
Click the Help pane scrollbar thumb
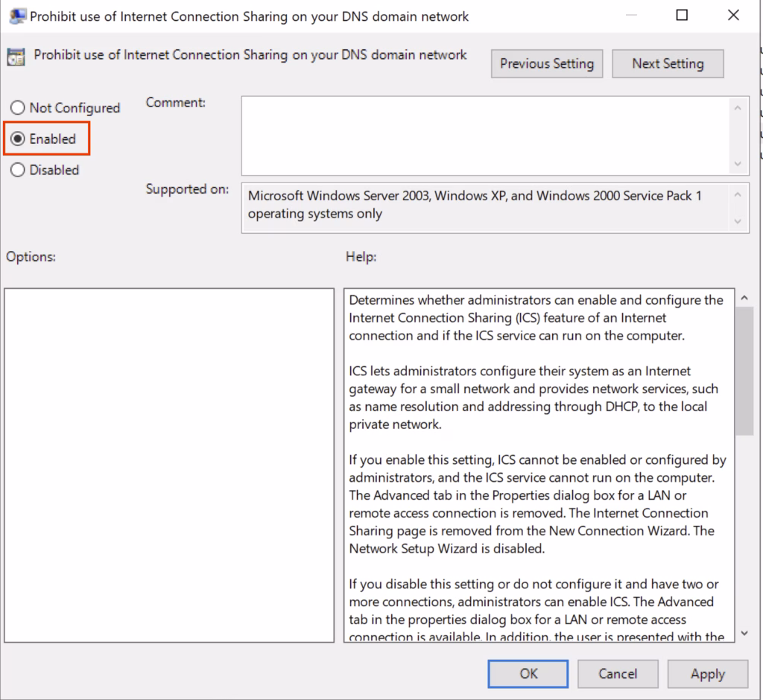[x=744, y=371]
